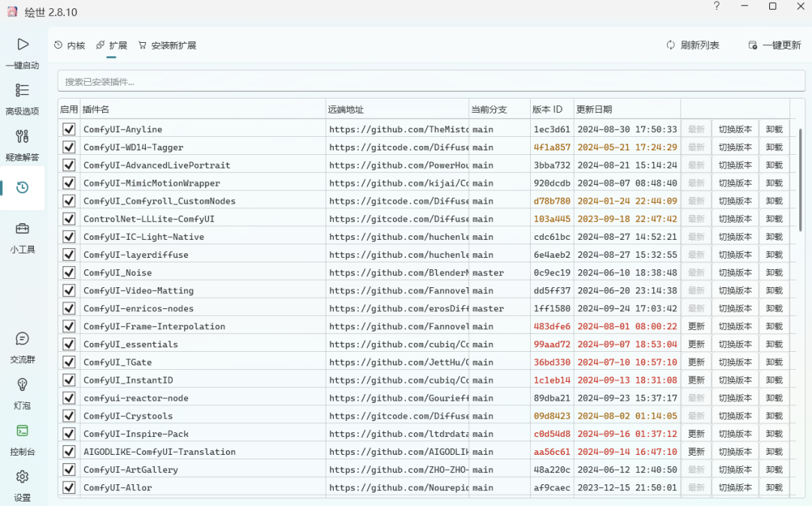
Task: Uninstall the ComfyUI-ArtGallery plugin
Action: [774, 470]
